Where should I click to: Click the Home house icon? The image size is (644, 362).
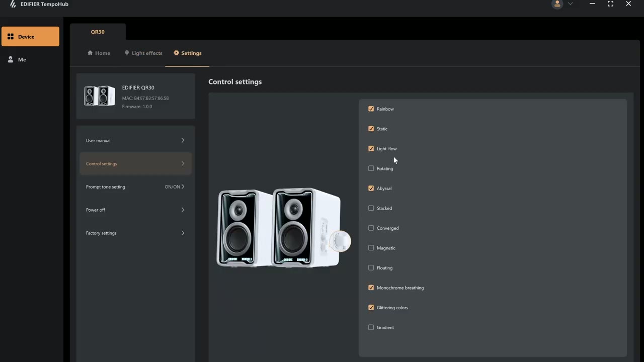coord(90,53)
